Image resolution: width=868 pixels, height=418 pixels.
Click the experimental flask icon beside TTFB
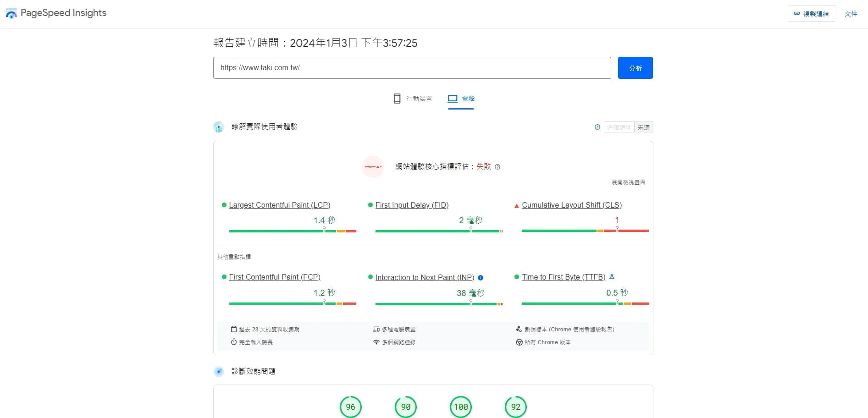[x=612, y=277]
